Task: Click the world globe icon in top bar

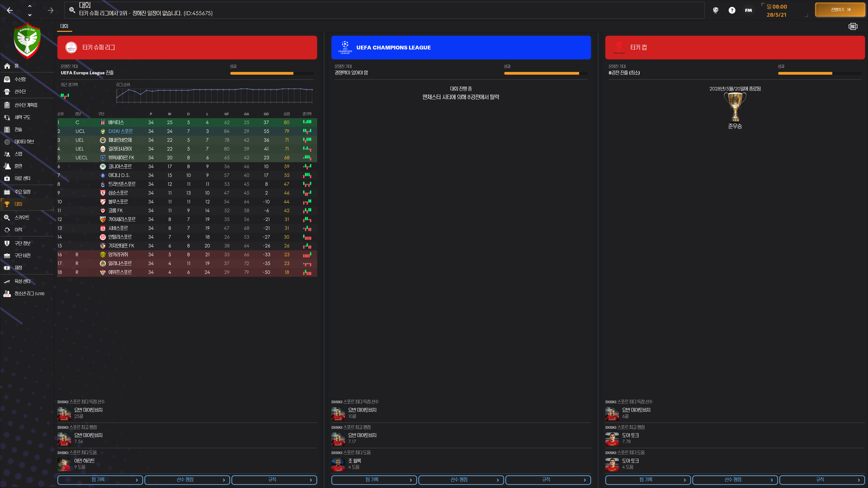Action: [x=715, y=10]
